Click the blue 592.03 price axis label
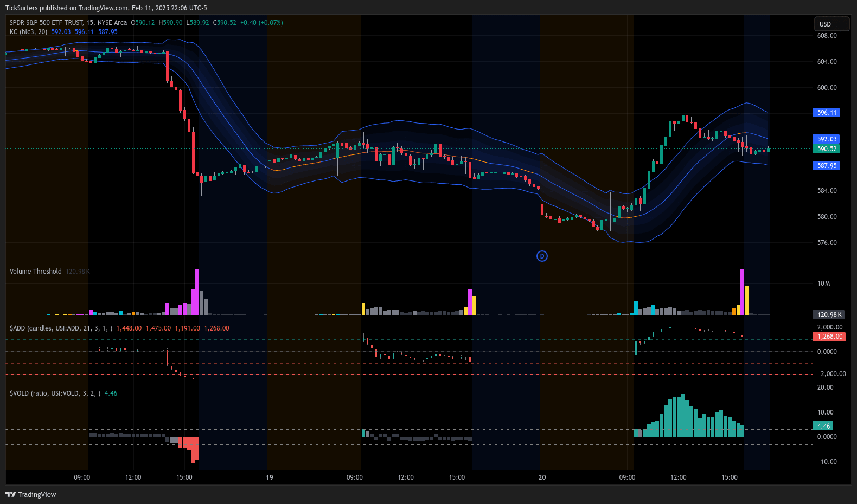This screenshot has width=857, height=504. tap(827, 139)
